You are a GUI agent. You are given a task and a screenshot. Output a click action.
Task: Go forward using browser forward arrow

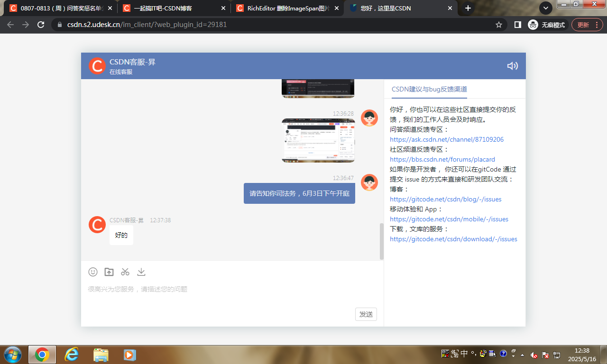tap(26, 25)
